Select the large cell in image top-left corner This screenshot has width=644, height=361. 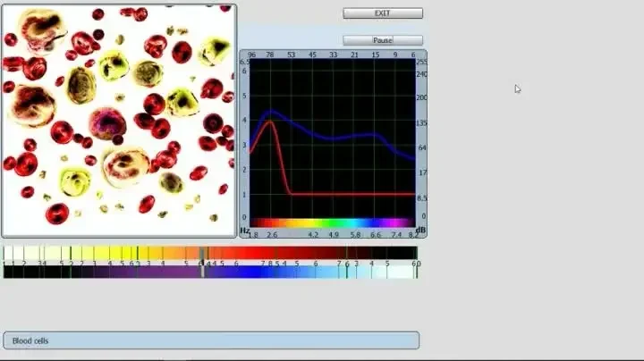[41, 30]
